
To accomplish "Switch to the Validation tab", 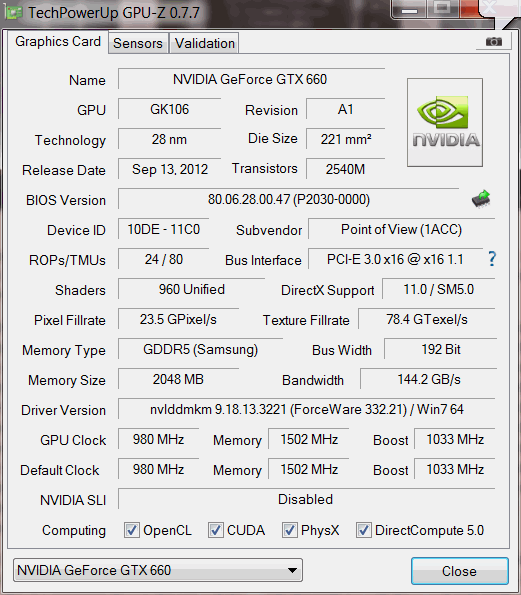I will tap(205, 43).
